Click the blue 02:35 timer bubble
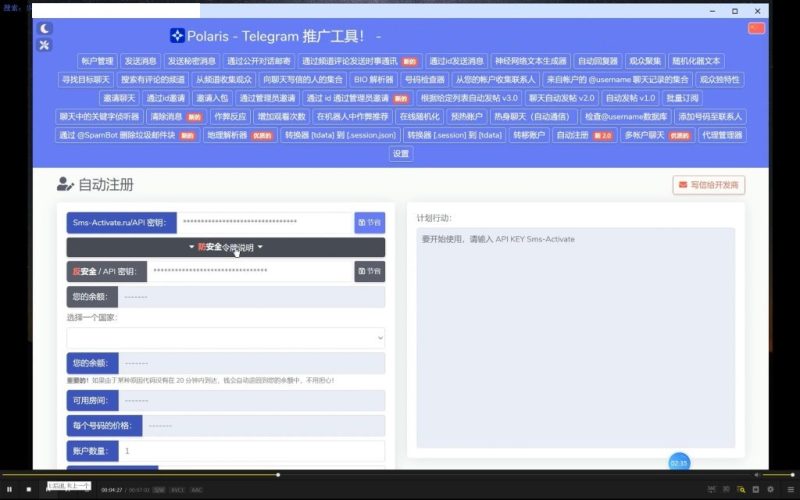This screenshot has width=800, height=500. [679, 463]
